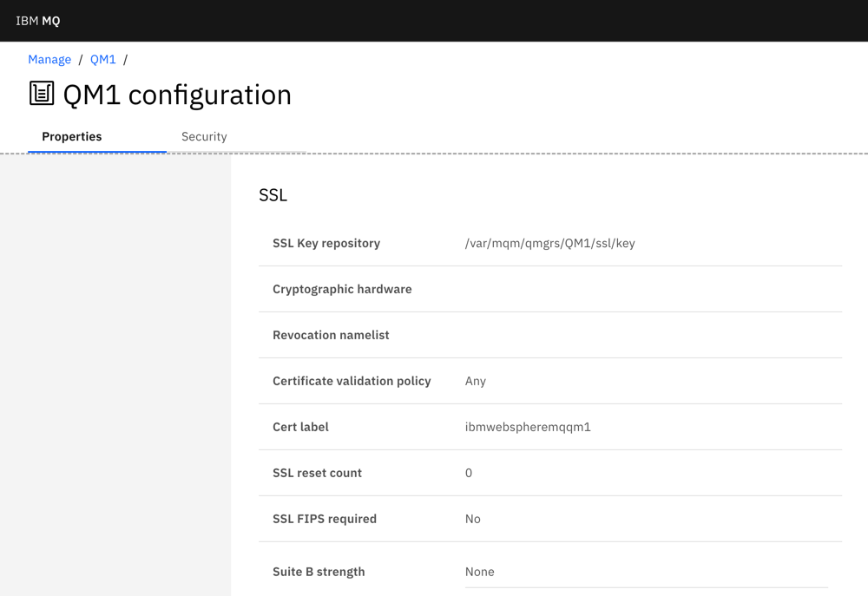Viewport: 868px width, 596px height.
Task: Click the SSL FIPS required label
Action: [325, 519]
